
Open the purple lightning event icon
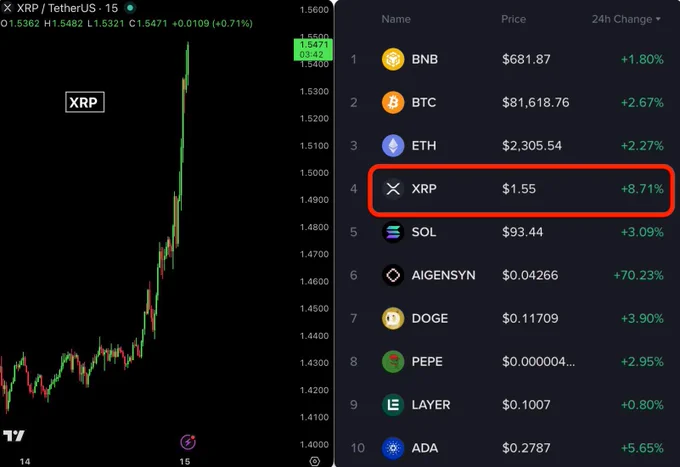[188, 442]
